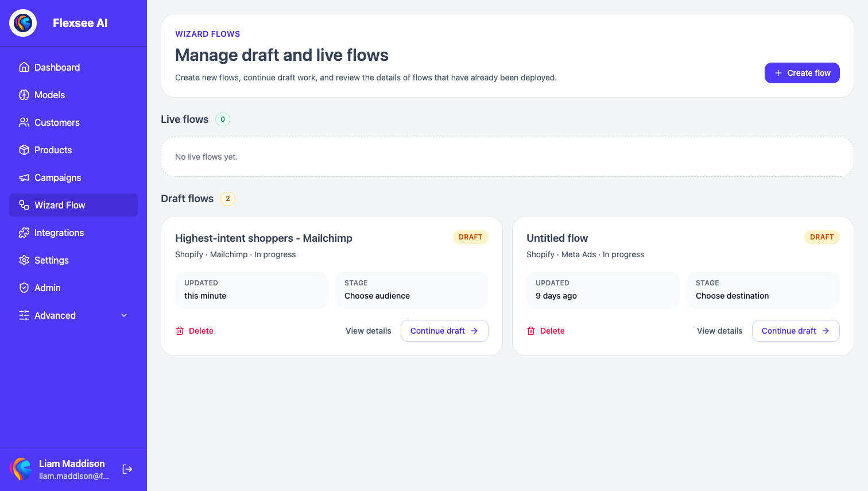Click the logout icon beside Liam Maddison
This screenshot has width=868, height=491.
point(127,469)
